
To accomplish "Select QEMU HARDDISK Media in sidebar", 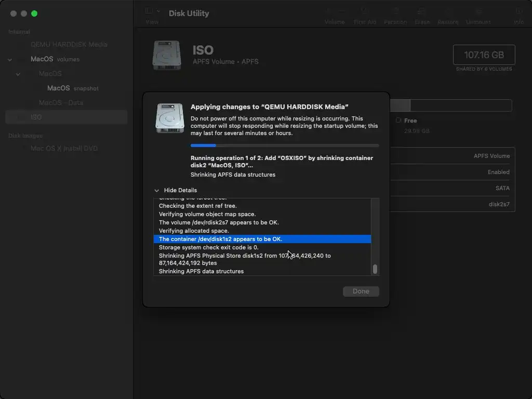I will [66, 45].
